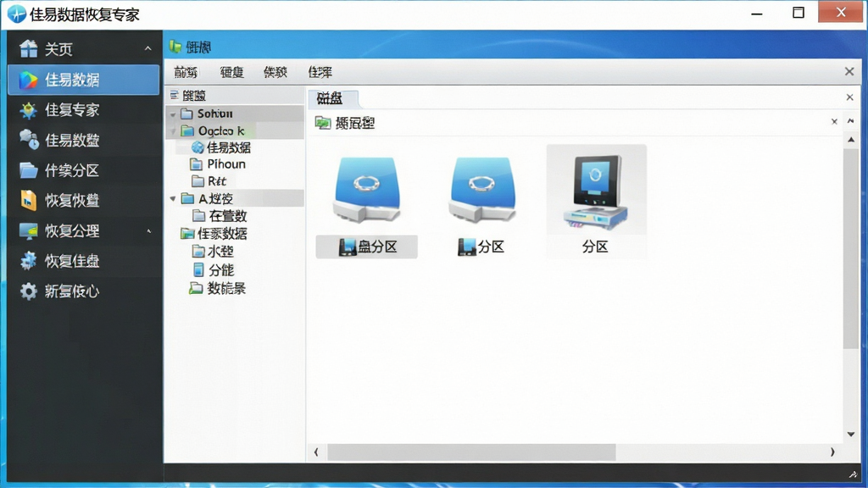Click the green folder icon in the blue header bar
This screenshot has width=868, height=488.
tap(175, 47)
